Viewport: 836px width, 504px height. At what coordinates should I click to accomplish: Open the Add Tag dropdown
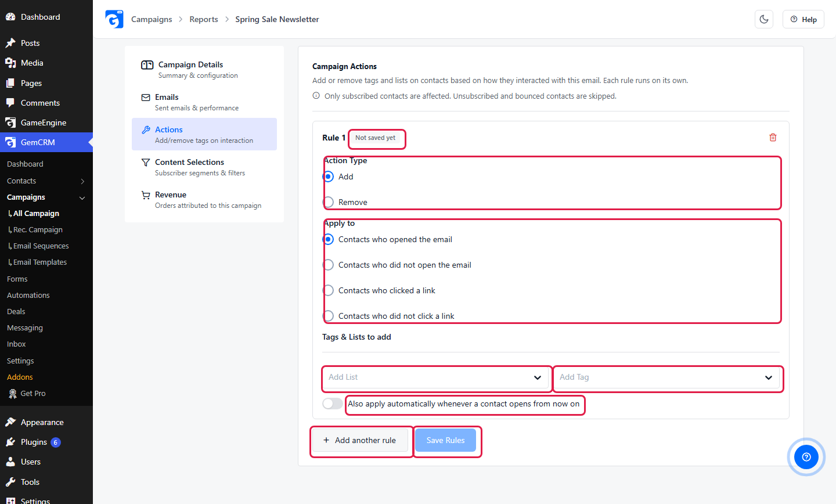click(666, 377)
